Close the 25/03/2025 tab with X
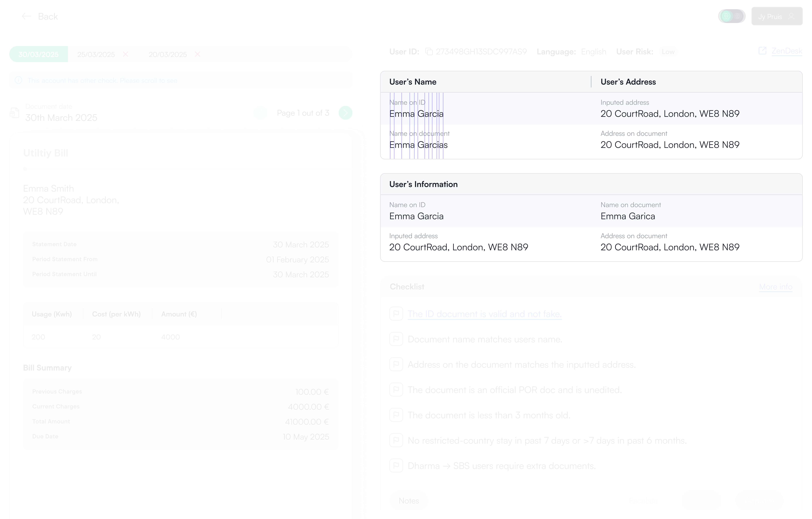The width and height of the screenshot is (812, 519). point(125,54)
